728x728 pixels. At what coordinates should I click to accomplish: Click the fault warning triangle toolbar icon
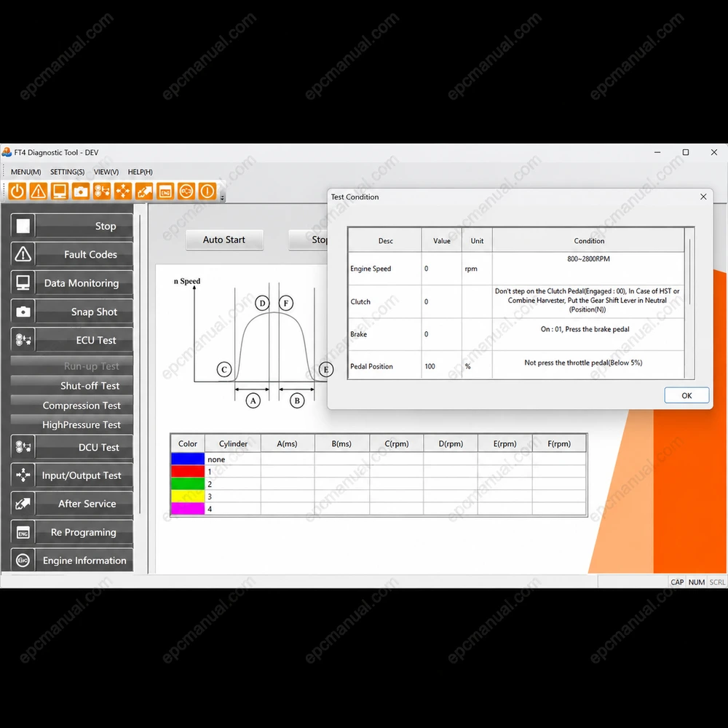(x=39, y=191)
